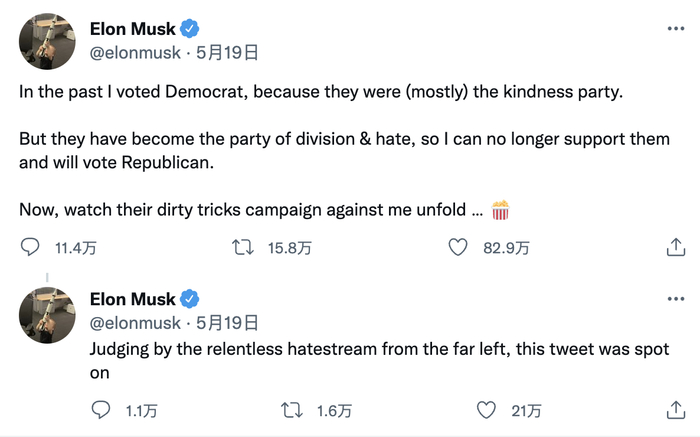Click the 5月19日 timestamp on second tweet
Screen dimensions: 700x437
(227, 323)
